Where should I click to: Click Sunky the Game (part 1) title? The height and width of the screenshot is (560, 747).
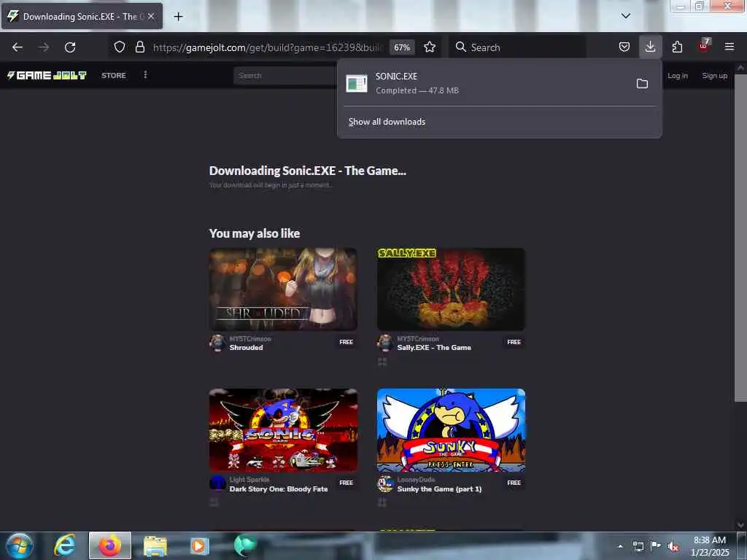[439, 489]
